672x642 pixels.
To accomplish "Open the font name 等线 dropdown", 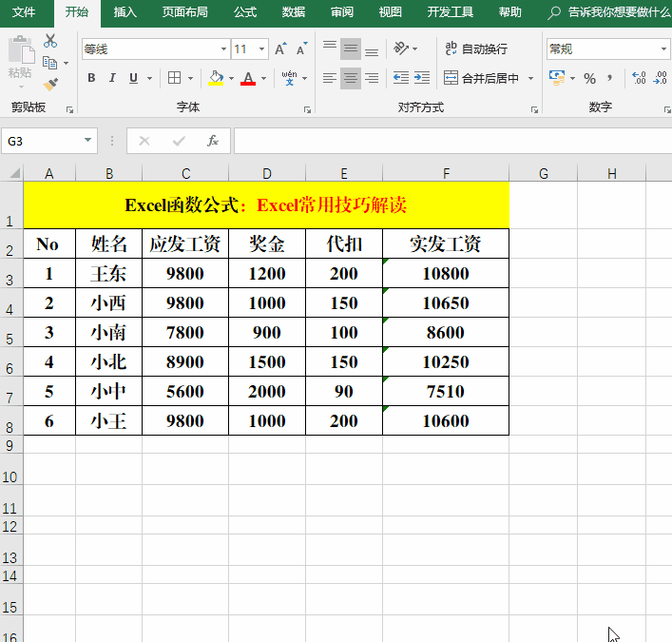I will [223, 49].
